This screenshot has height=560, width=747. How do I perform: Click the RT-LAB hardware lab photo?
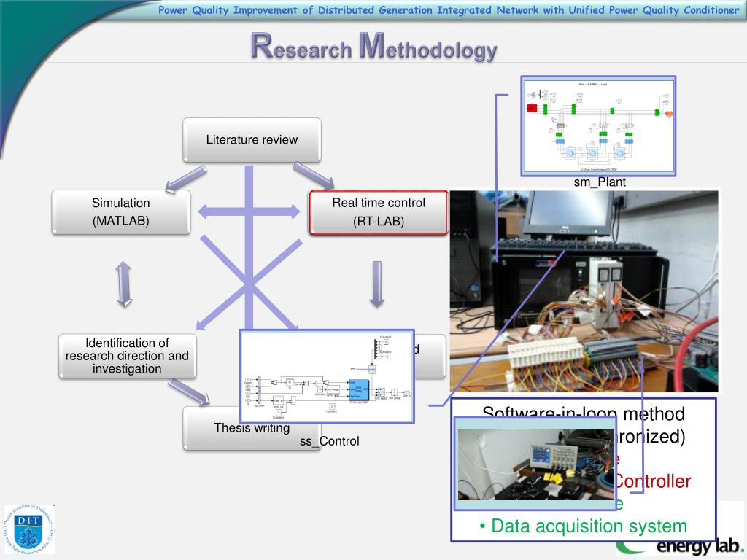pyautogui.click(x=584, y=291)
